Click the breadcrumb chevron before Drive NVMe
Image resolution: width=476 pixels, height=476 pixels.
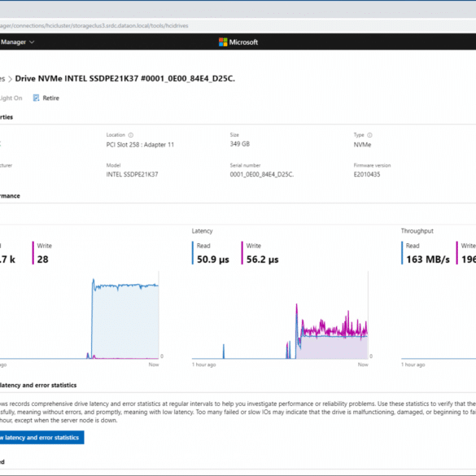(10, 79)
